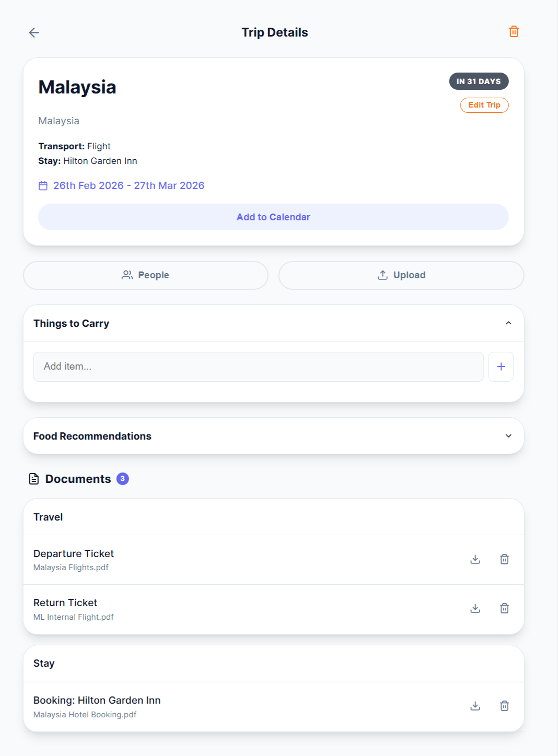Expand the Food Recommendations section
This screenshot has width=558, height=756.
pyautogui.click(x=508, y=435)
